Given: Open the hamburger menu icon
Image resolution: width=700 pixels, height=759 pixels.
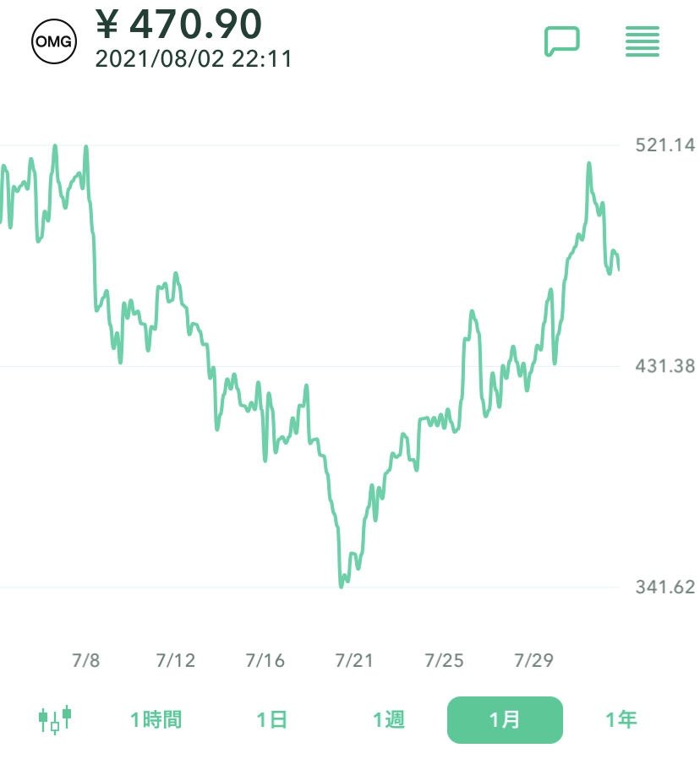Looking at the screenshot, I should (x=643, y=41).
